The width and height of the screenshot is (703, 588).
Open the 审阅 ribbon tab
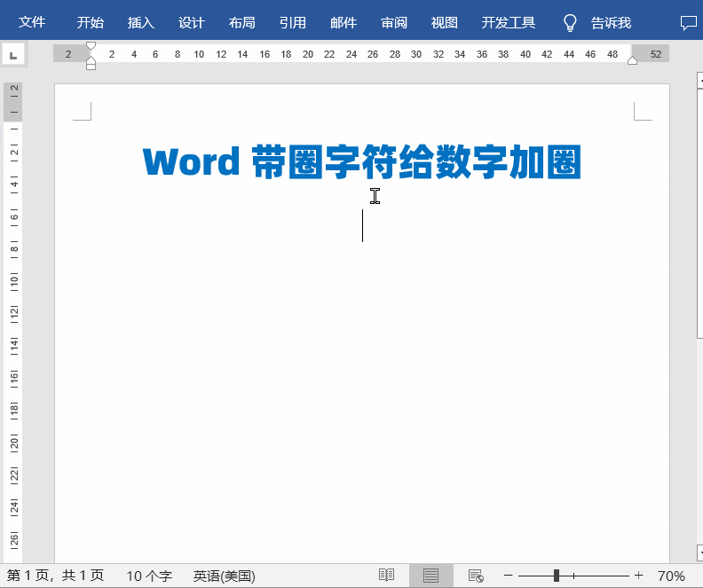[x=394, y=22]
